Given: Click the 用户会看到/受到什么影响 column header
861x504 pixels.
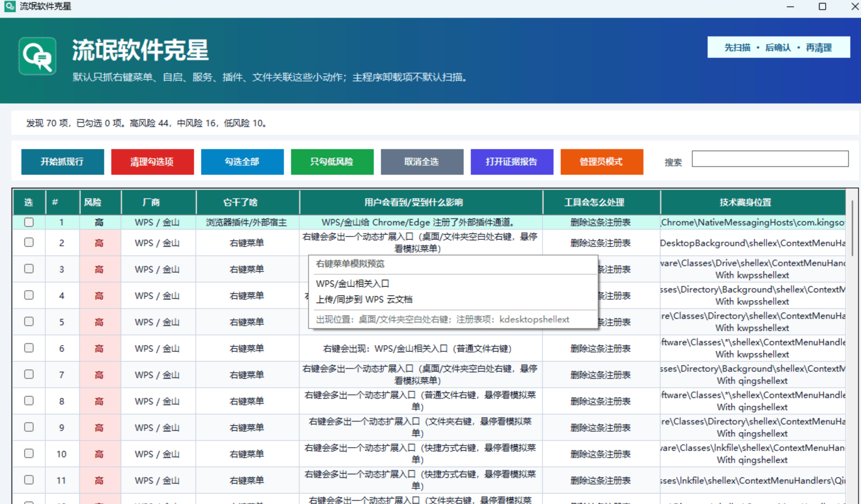Looking at the screenshot, I should point(421,202).
